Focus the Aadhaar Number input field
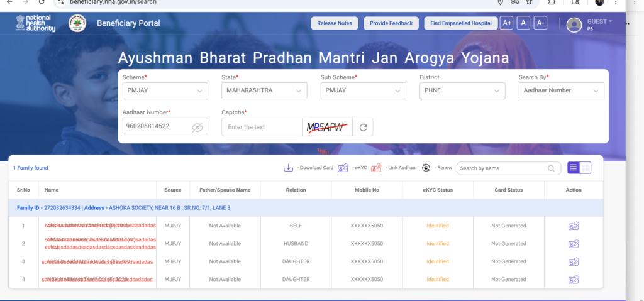The height and width of the screenshot is (301, 644). [x=165, y=126]
